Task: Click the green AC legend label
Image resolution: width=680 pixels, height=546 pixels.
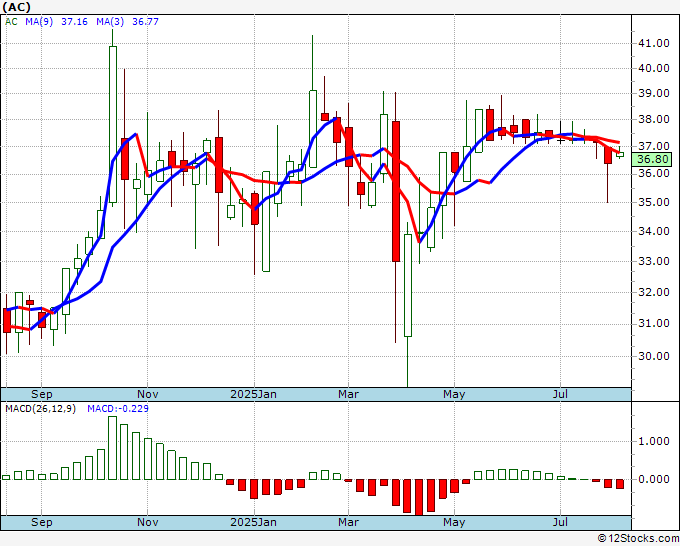Action: (11, 21)
